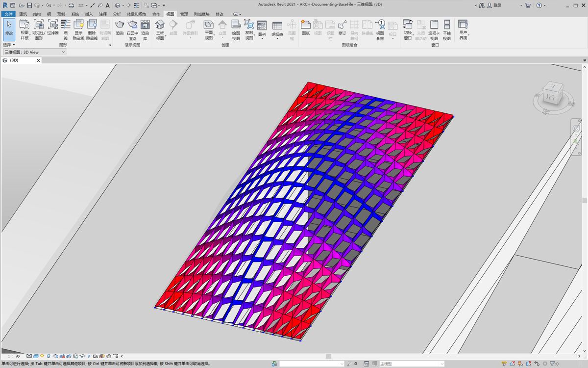The width and height of the screenshot is (588, 368).
Task: Click the selection filter icon in status bar
Action: [x=554, y=364]
